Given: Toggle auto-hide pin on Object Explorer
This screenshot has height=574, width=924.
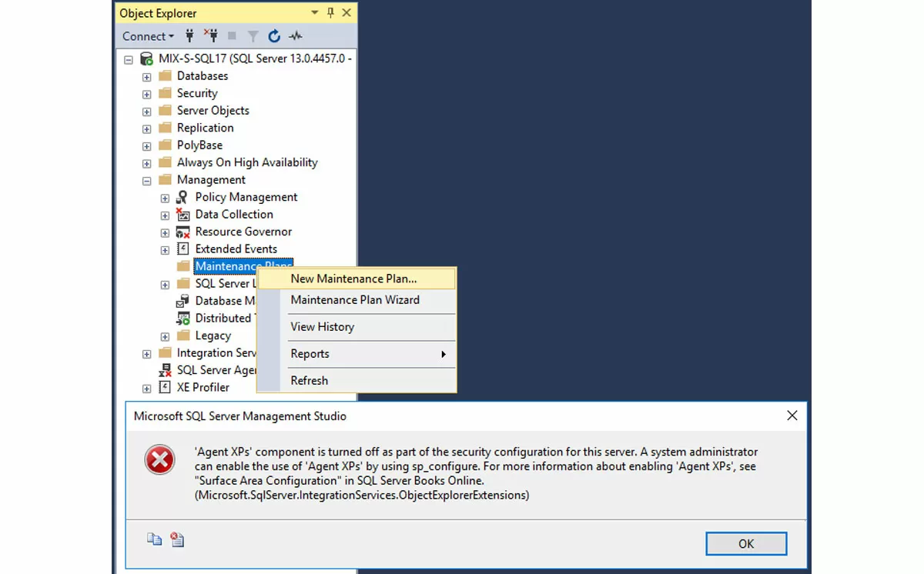Looking at the screenshot, I should [330, 13].
